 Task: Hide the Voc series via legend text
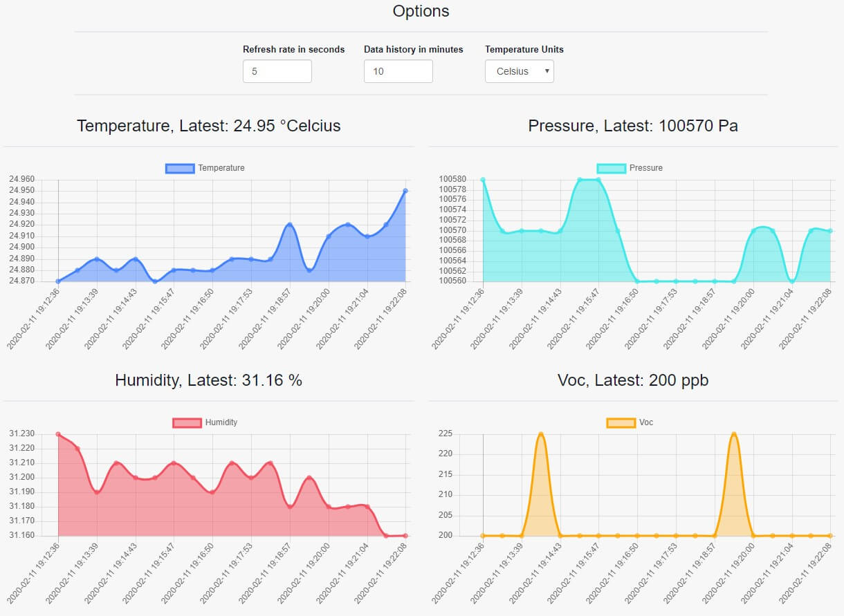point(645,422)
